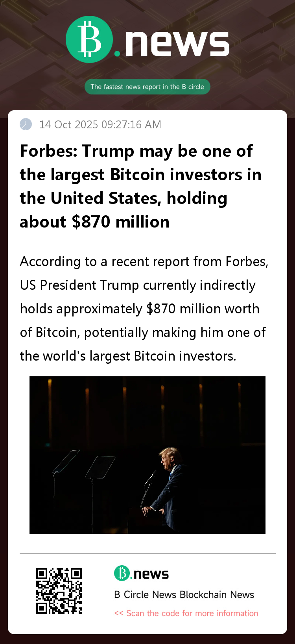Click "The fastest news report" green pill
295x644 pixels.
point(147,87)
